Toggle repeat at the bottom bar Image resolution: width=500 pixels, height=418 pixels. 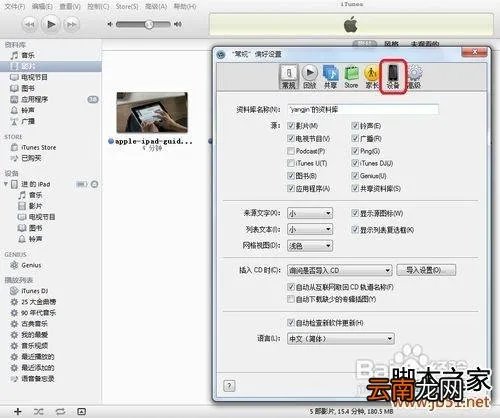pos(60,412)
